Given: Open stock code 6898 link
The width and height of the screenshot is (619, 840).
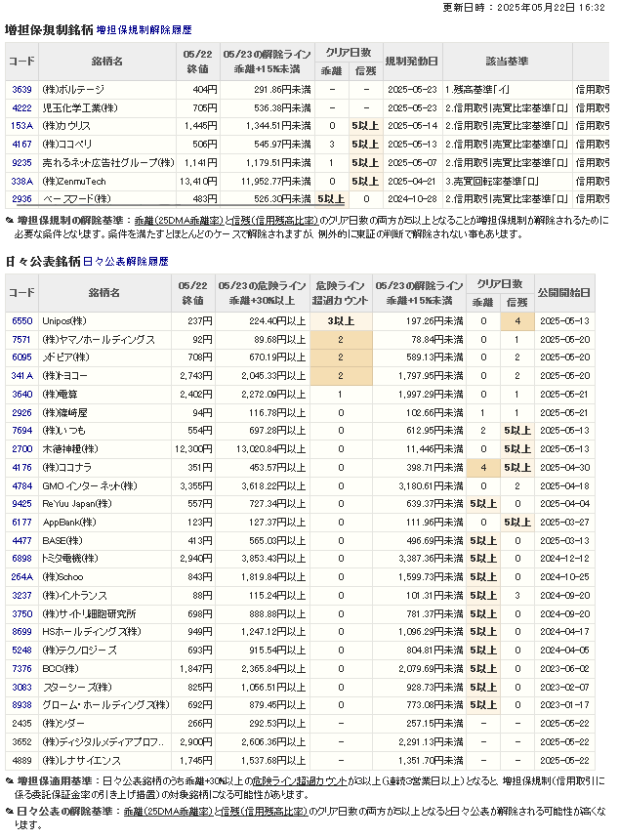Looking at the screenshot, I should click(21, 559).
